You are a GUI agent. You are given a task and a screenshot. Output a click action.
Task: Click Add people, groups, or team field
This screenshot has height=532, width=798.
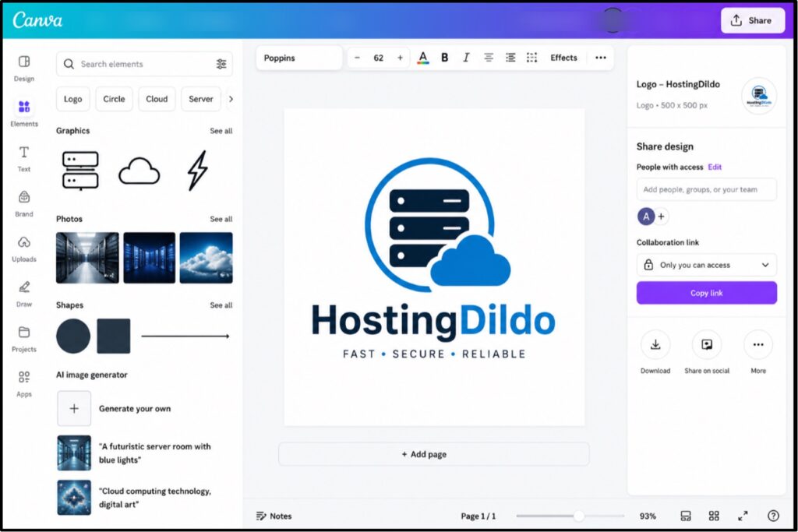706,190
